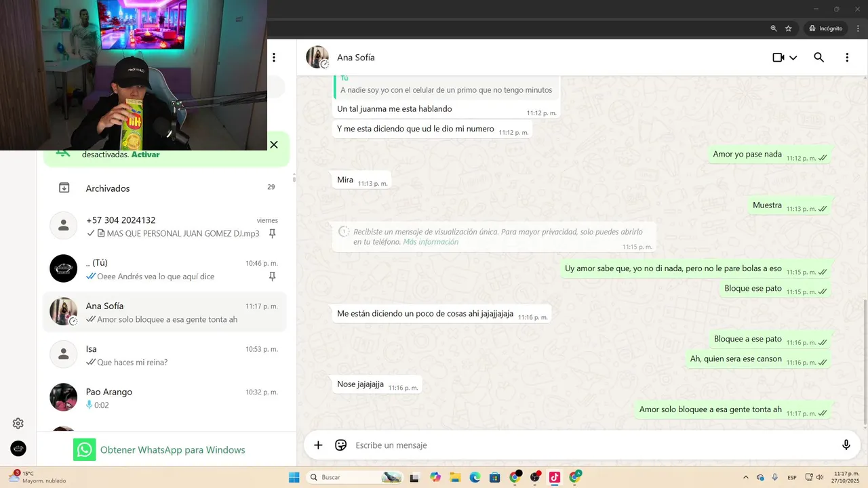This screenshot has height=488, width=868.
Task: Open the clock showing 11:17 p. m.
Action: (847, 477)
